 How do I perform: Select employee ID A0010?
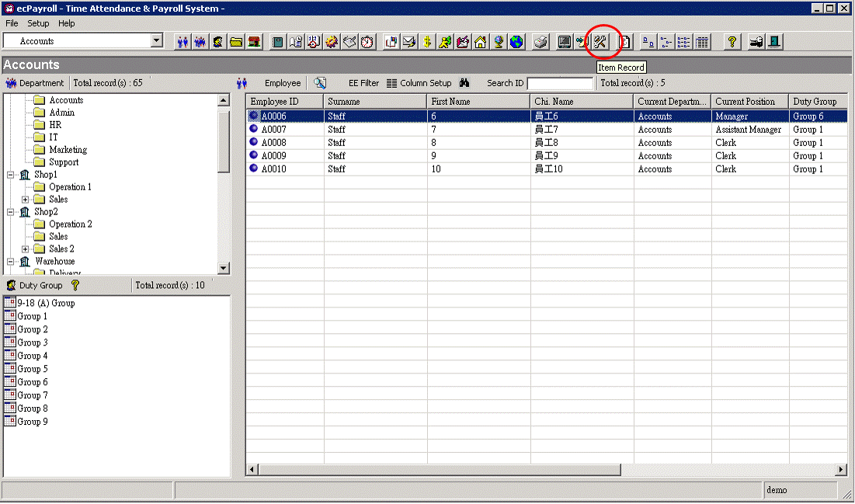tap(273, 169)
